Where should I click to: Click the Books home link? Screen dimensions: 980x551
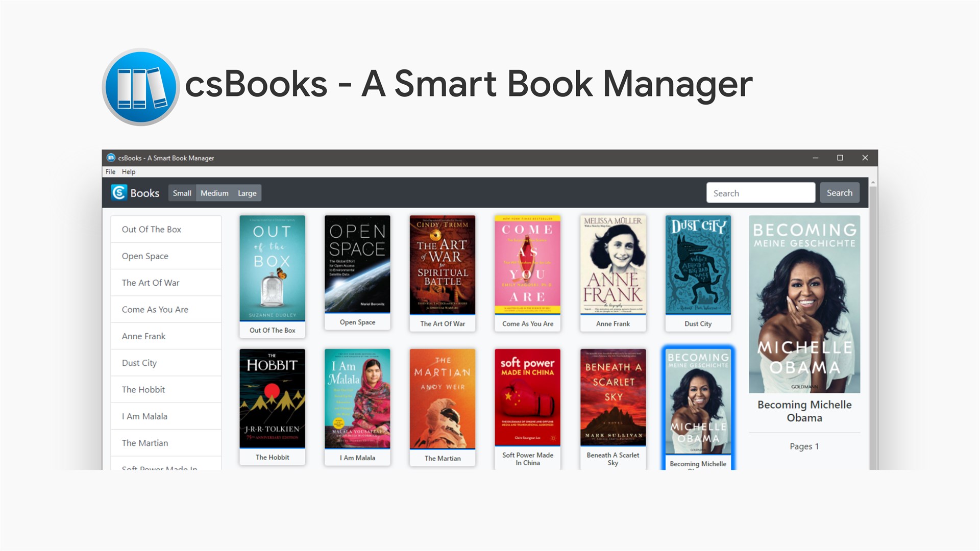pyautogui.click(x=144, y=193)
